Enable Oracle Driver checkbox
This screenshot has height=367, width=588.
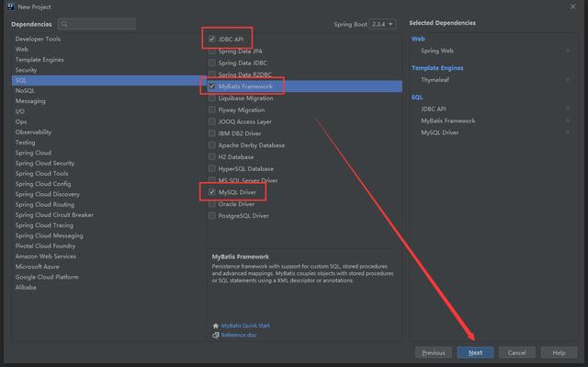point(212,204)
